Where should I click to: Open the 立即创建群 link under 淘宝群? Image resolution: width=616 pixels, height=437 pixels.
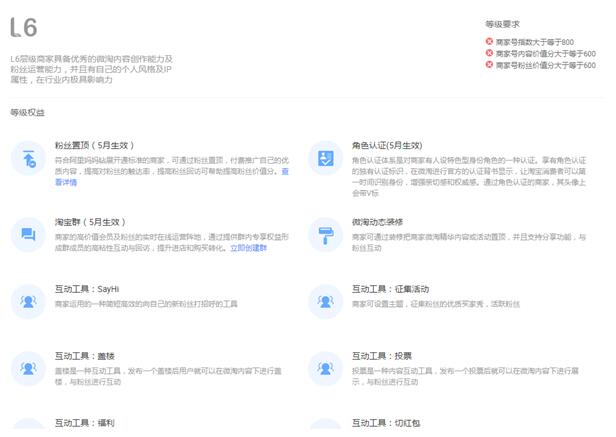point(248,246)
